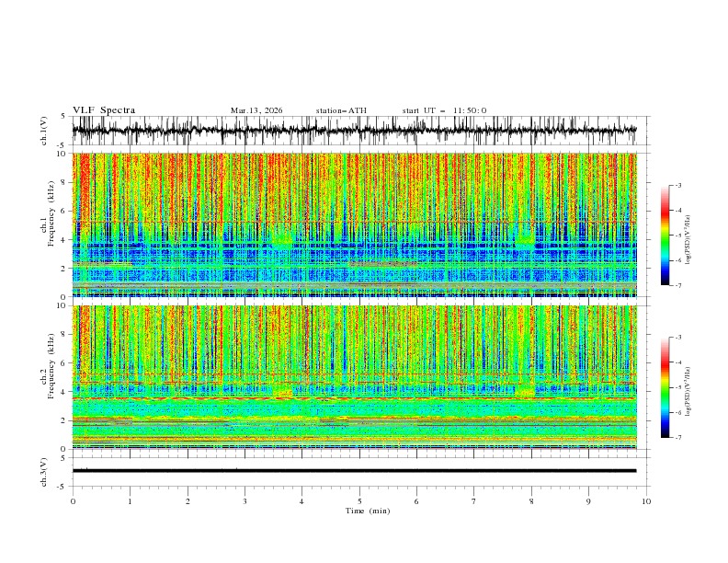This screenshot has width=728, height=563.
Task: Click the "-3" value on ch.1 colorbar
Action: (677, 185)
